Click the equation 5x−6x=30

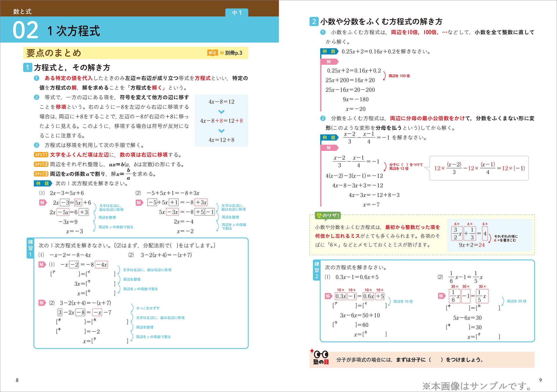coord(467,318)
